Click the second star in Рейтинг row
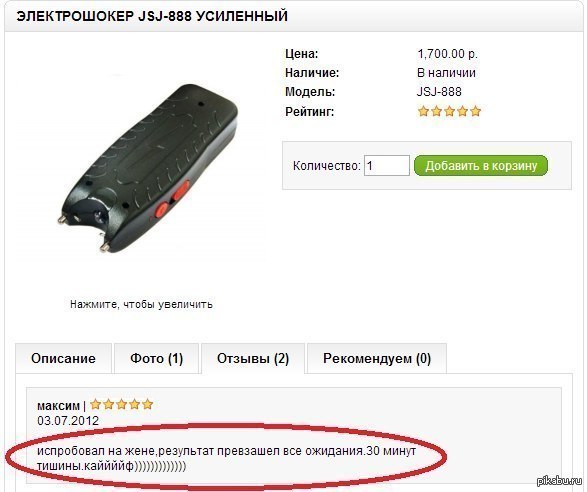Image resolution: width=587 pixels, height=492 pixels. pos(436,111)
